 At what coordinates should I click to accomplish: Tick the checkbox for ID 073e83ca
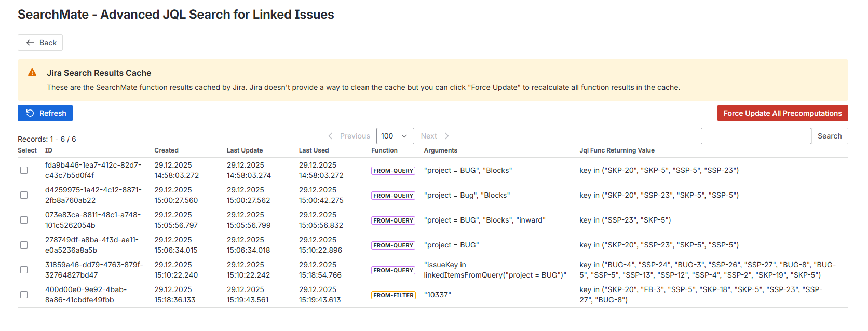coord(24,220)
